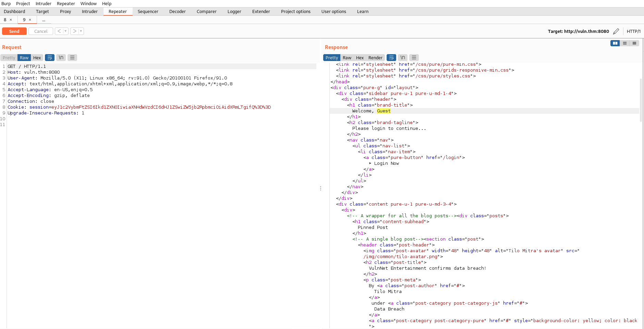Open the Burp menu
The height and width of the screenshot is (329, 644).
click(6, 3)
